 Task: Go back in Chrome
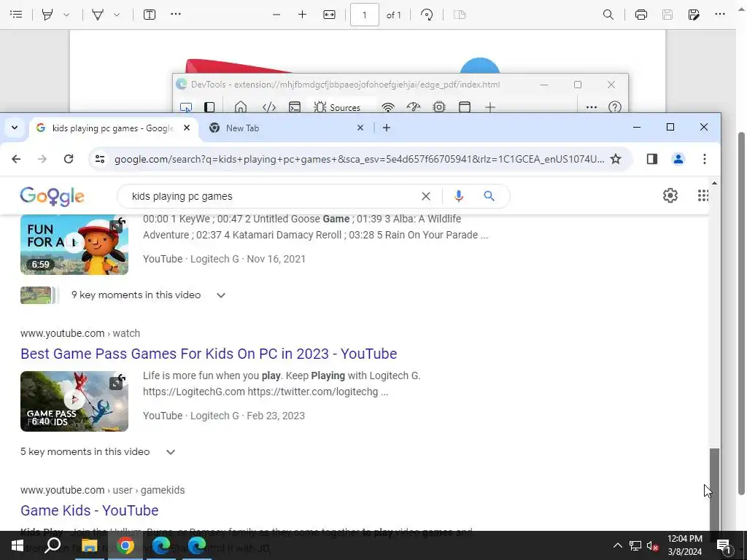16,159
